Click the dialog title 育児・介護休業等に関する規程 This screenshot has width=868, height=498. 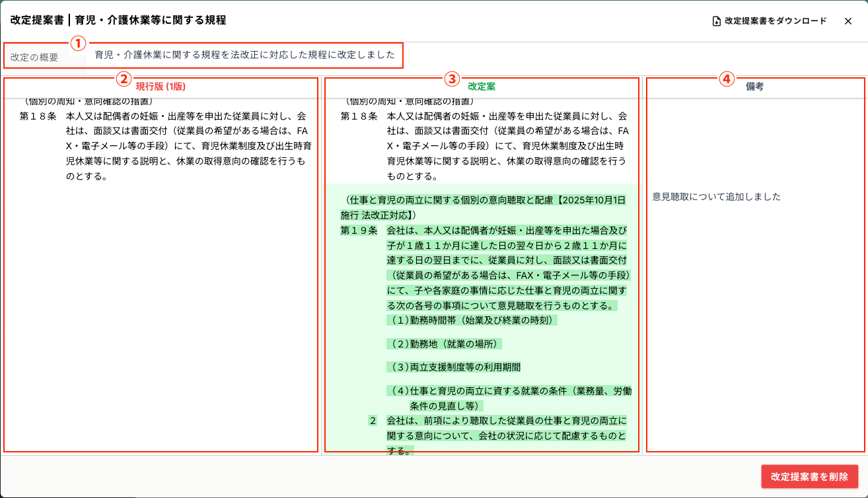pos(151,20)
